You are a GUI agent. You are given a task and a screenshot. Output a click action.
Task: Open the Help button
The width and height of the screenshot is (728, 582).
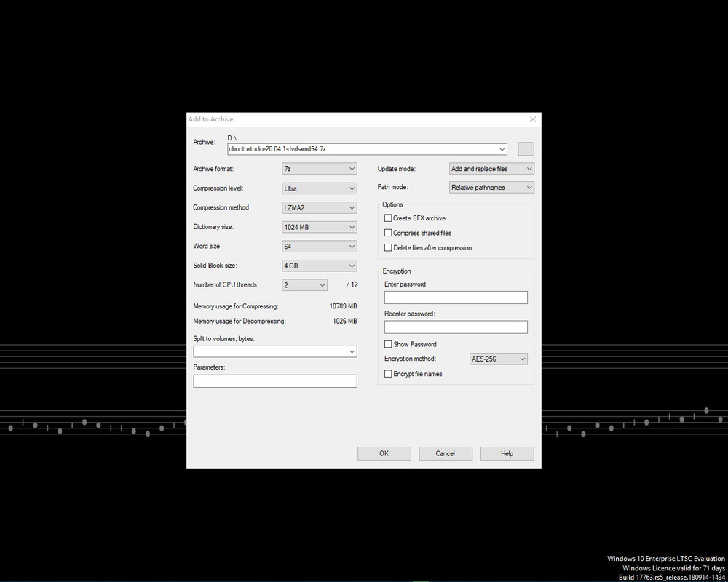click(507, 453)
